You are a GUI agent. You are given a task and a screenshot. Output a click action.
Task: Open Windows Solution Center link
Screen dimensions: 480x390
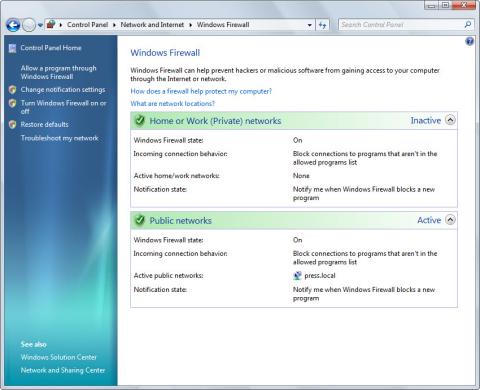coord(59,357)
